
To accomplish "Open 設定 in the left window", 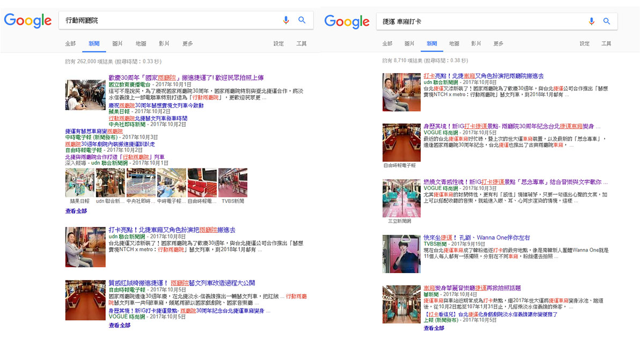I will pyautogui.click(x=279, y=43).
